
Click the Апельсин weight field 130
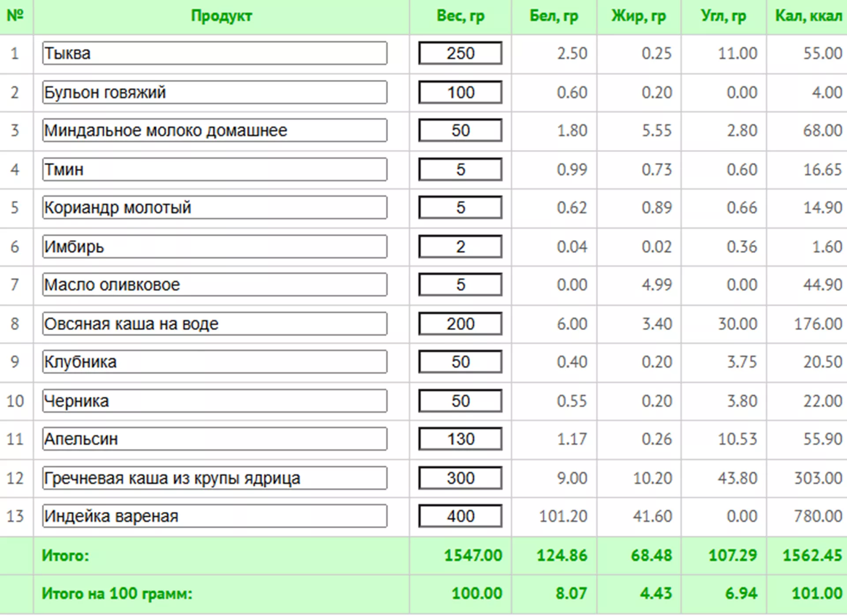[460, 439]
